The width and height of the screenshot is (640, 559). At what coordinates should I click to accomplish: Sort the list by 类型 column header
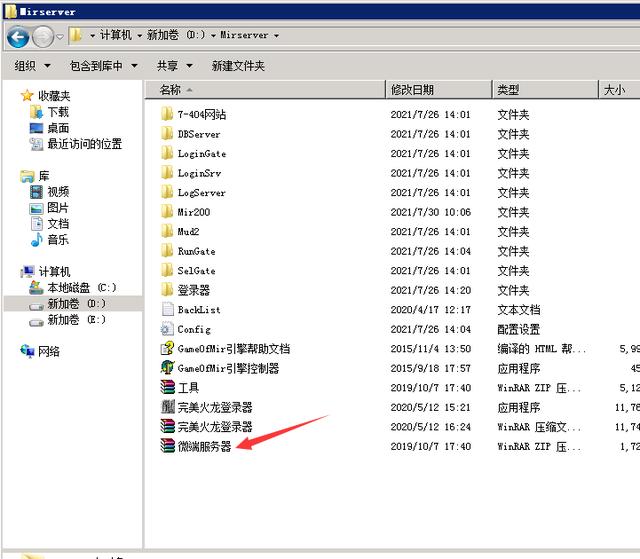[x=508, y=90]
